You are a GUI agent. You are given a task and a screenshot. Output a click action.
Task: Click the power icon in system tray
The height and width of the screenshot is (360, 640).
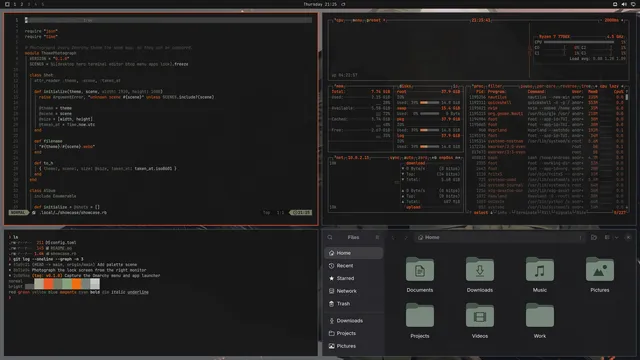click(x=633, y=4)
